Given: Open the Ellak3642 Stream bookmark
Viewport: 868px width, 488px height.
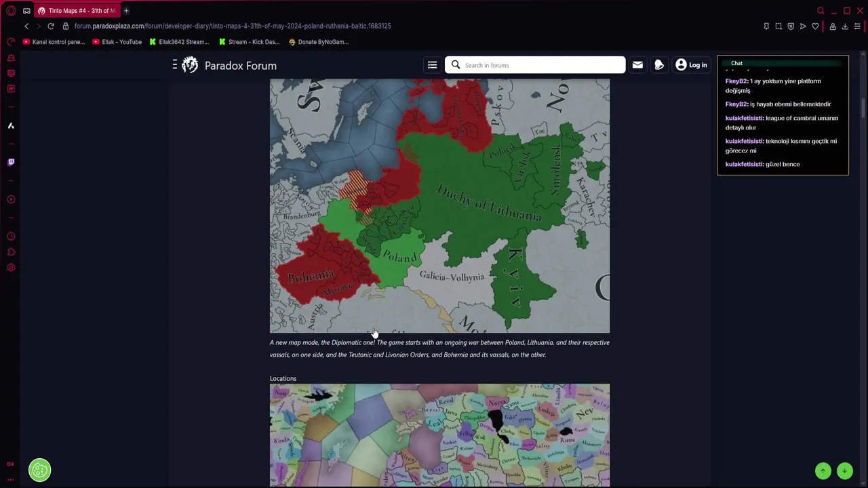Looking at the screenshot, I should (x=179, y=42).
